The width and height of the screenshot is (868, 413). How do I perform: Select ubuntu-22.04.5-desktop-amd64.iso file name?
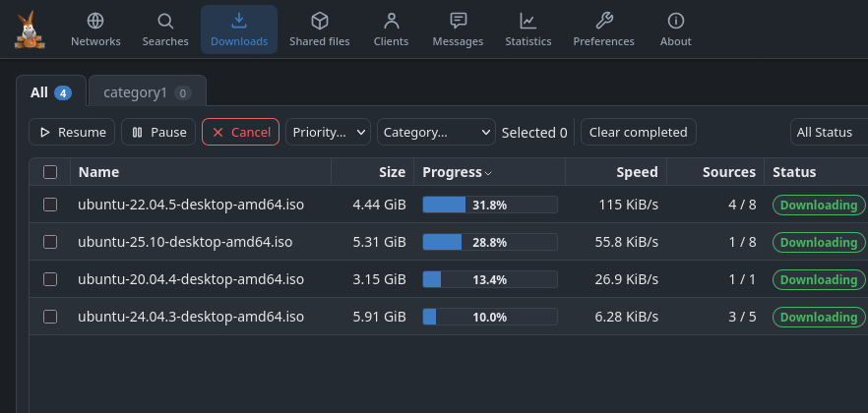(x=191, y=205)
